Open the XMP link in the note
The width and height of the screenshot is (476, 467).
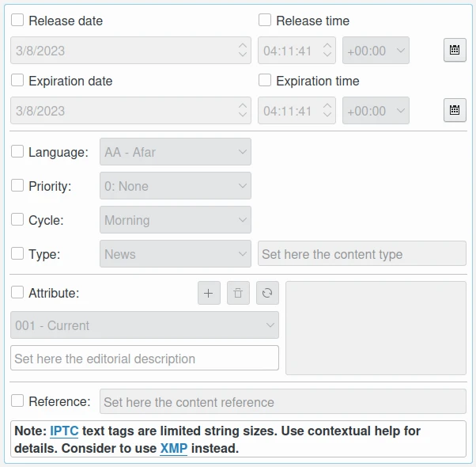coord(173,449)
